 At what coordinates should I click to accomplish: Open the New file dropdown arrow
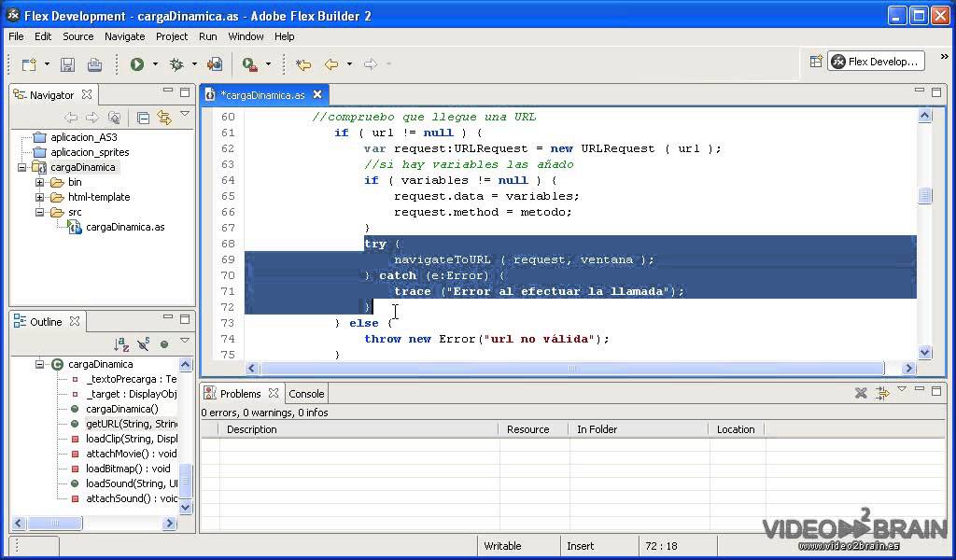[47, 64]
